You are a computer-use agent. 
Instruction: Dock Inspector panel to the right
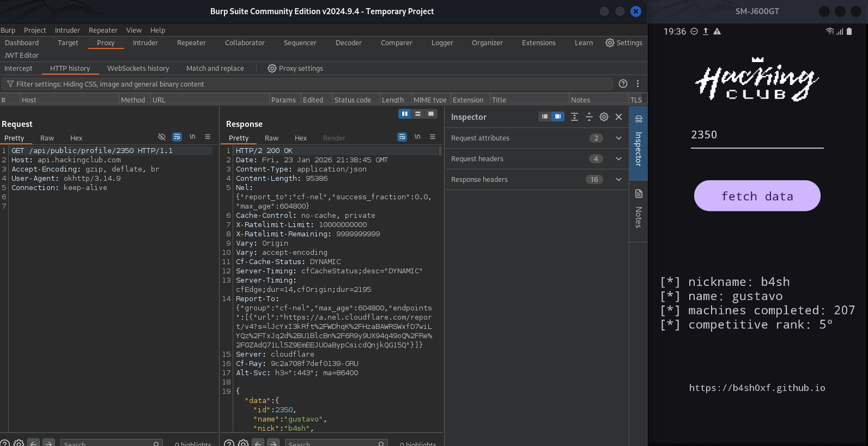pyautogui.click(x=558, y=117)
